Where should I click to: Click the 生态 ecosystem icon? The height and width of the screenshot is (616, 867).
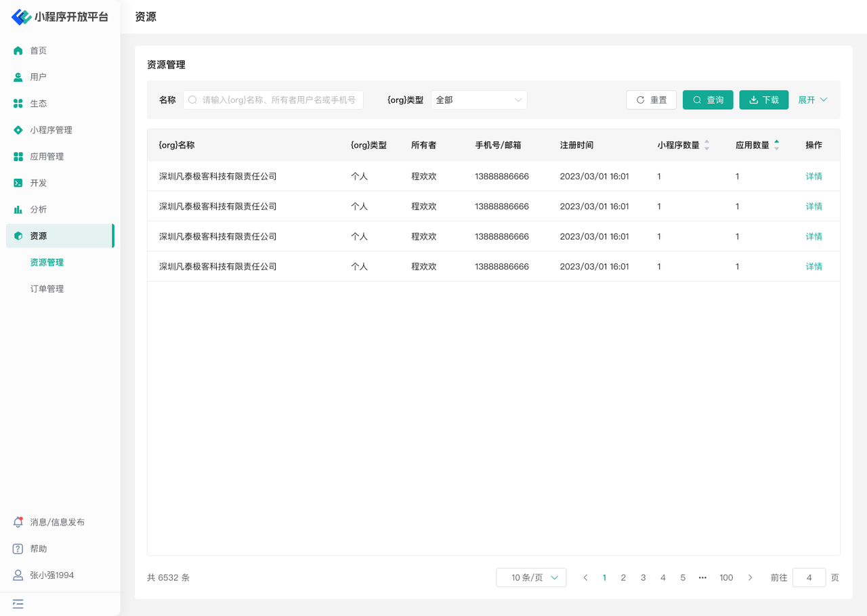click(x=18, y=104)
